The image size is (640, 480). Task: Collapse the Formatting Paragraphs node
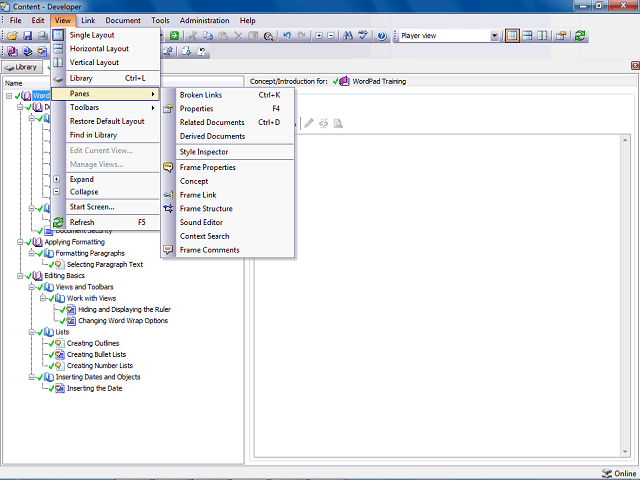pos(31,253)
